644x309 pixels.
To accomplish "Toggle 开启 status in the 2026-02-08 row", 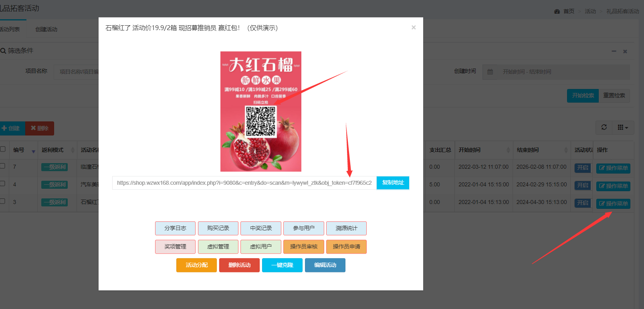I will 583,168.
